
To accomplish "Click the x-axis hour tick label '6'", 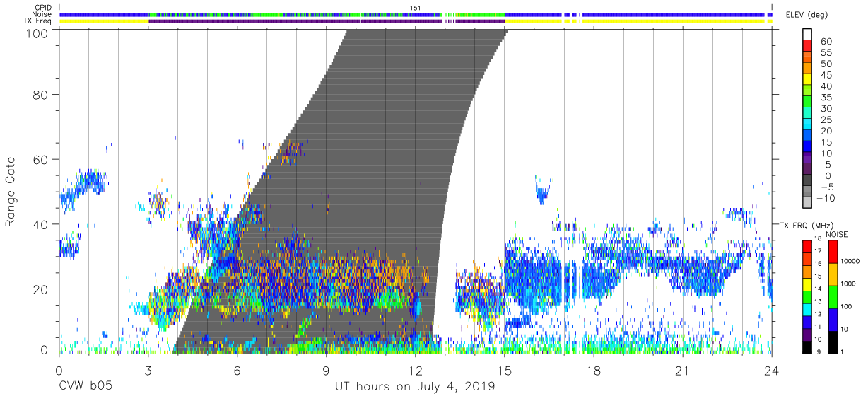I will click(237, 371).
